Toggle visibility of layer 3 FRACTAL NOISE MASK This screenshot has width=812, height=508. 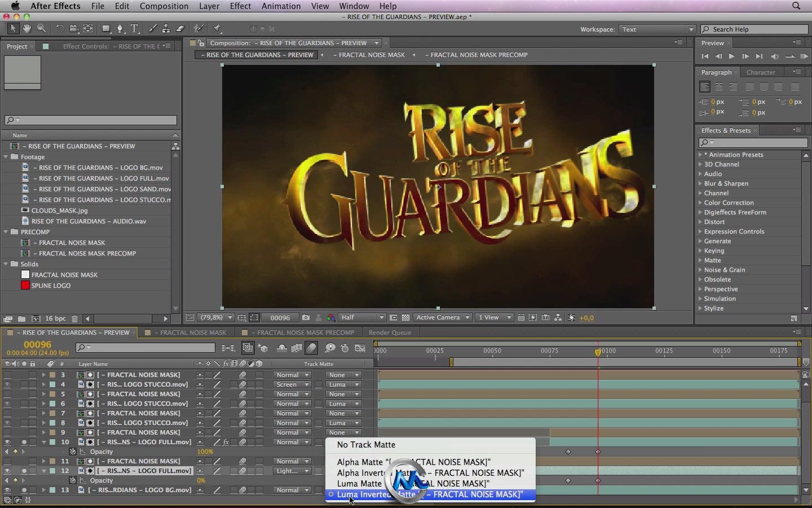pos(7,375)
